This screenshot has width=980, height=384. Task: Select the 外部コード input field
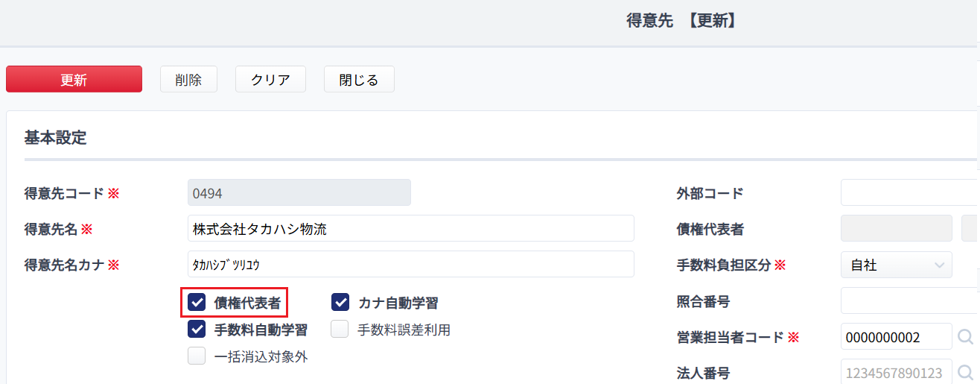point(910,193)
